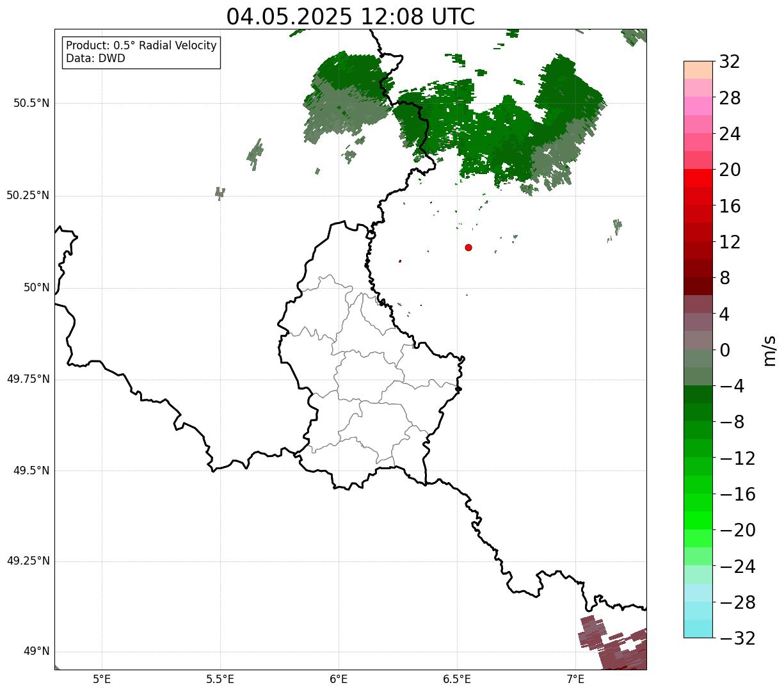Image resolution: width=784 pixels, height=692 pixels.
Task: Click the colorbar tick value −20
Action: (737, 530)
